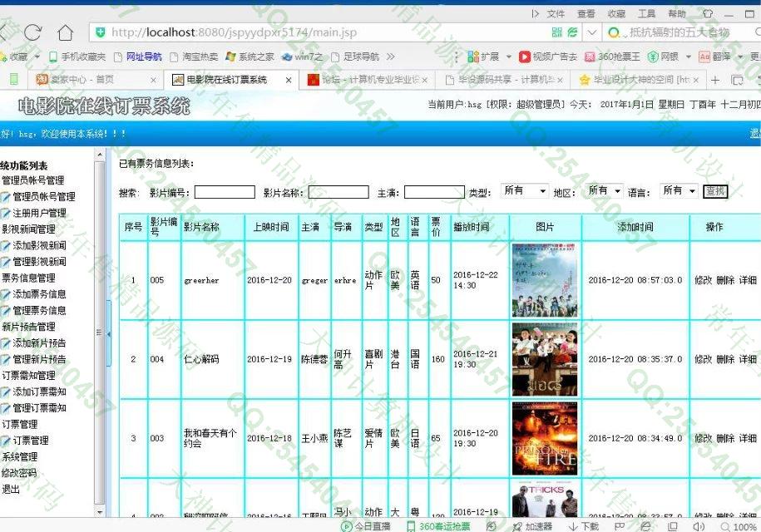Screen dimensions: 761x532
Task: Click the 足球导航 bookmark
Action: pyautogui.click(x=355, y=57)
